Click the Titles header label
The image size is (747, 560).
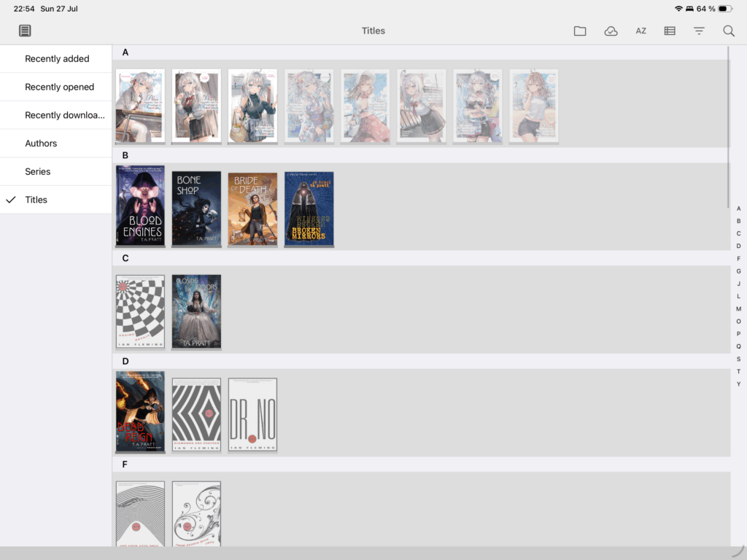[x=373, y=31]
